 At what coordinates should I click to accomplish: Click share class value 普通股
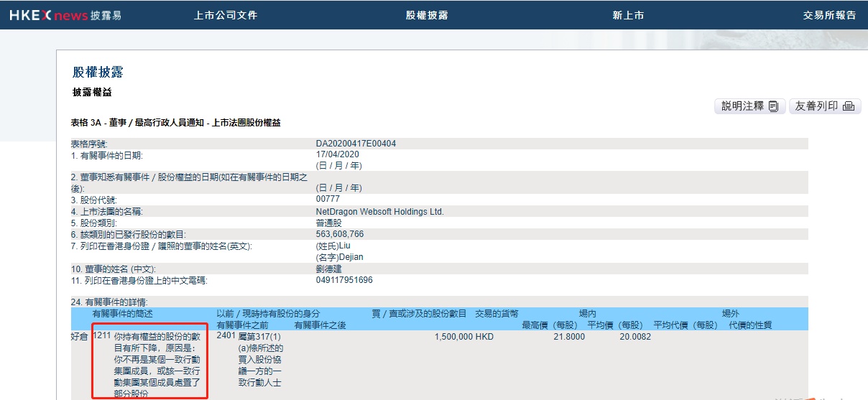click(328, 223)
